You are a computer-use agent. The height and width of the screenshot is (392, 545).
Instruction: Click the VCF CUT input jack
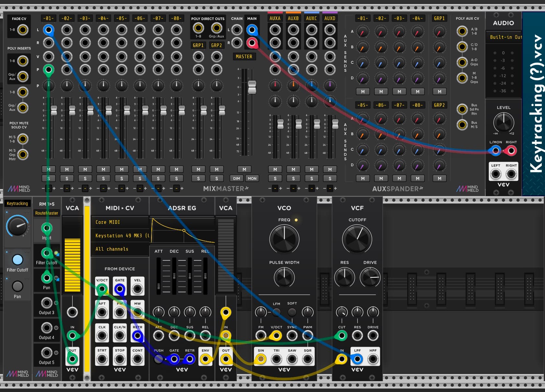(342, 336)
